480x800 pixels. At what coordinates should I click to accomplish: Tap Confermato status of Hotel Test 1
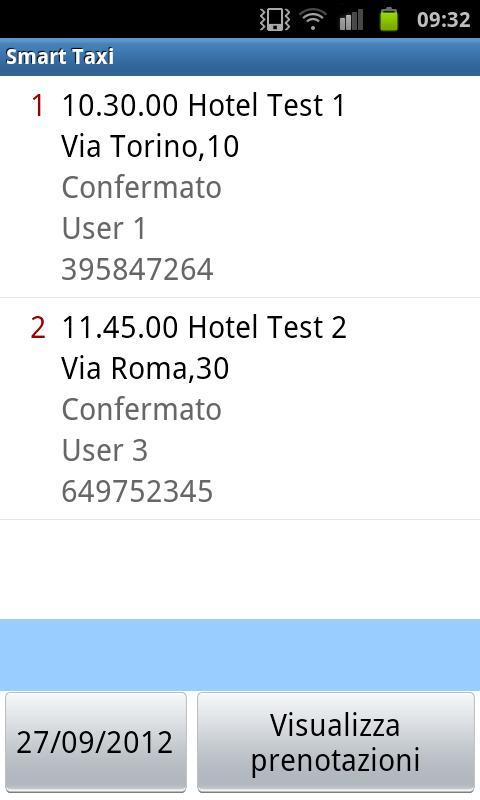[141, 187]
